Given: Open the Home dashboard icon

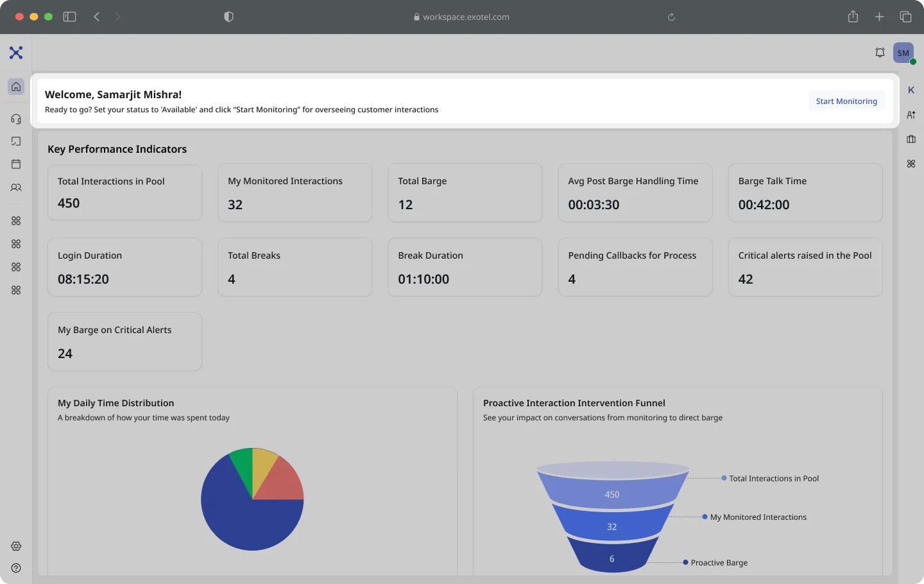Looking at the screenshot, I should click(x=16, y=87).
